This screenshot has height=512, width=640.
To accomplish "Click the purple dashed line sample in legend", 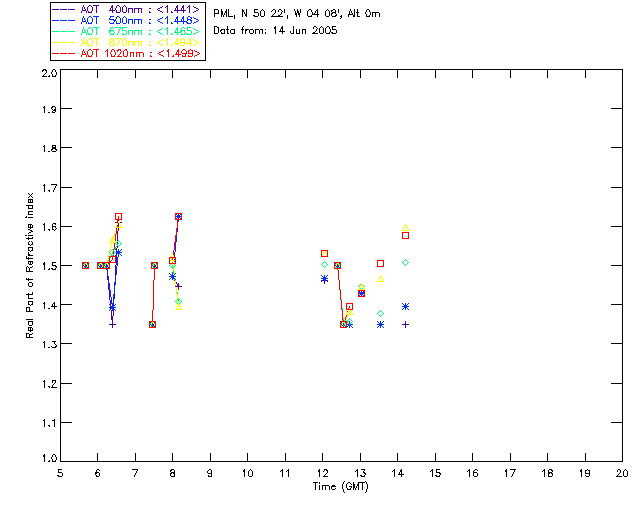I will tap(64, 10).
